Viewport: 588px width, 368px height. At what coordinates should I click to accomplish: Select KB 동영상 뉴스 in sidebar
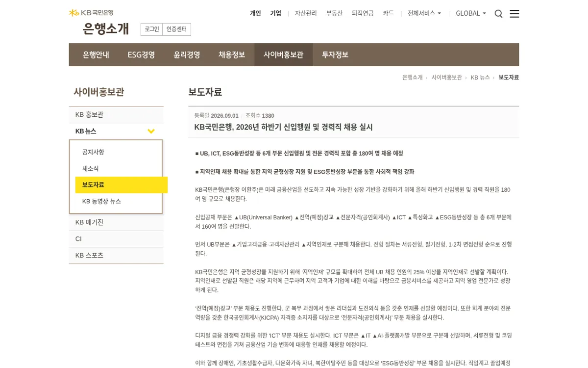[x=101, y=201]
